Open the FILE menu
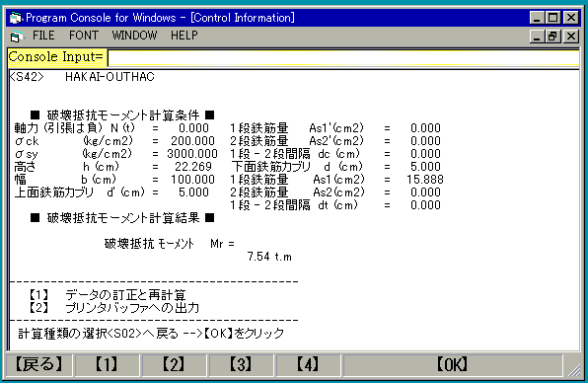The width and height of the screenshot is (588, 383). click(x=43, y=36)
